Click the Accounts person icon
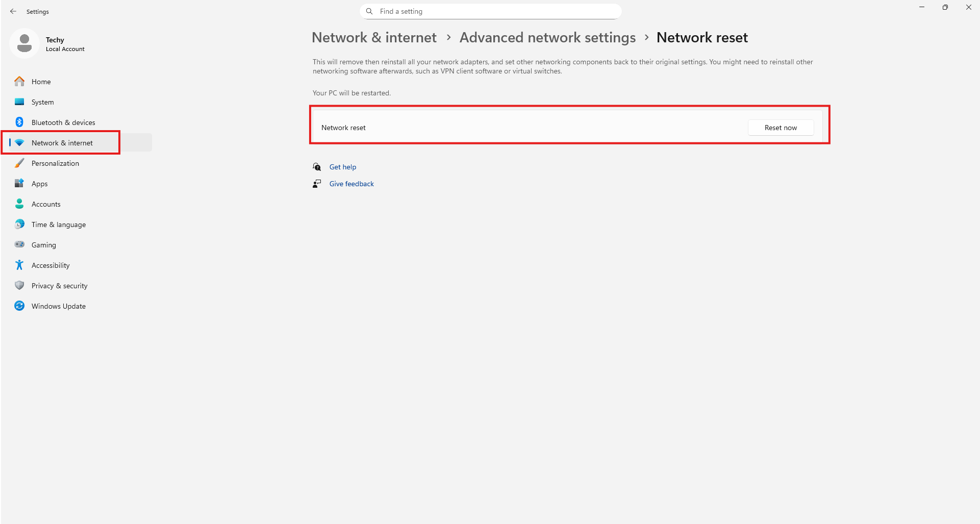 tap(19, 204)
